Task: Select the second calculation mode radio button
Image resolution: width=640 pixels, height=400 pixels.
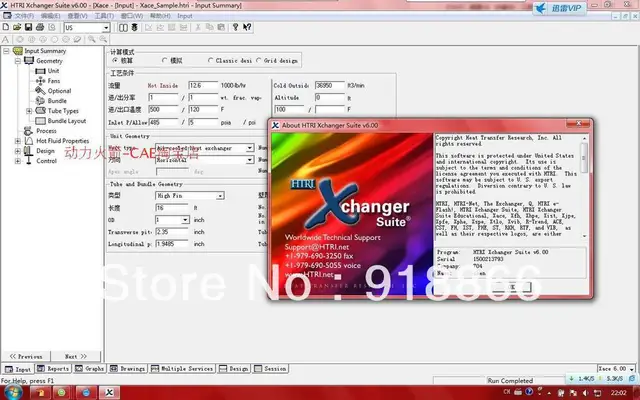Action: pos(164,60)
